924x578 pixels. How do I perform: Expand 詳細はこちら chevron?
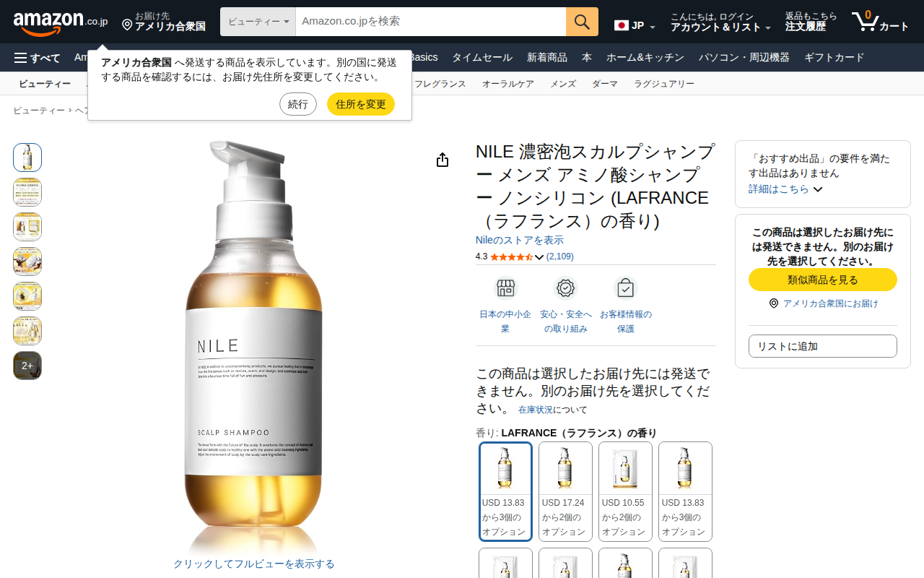tap(818, 189)
